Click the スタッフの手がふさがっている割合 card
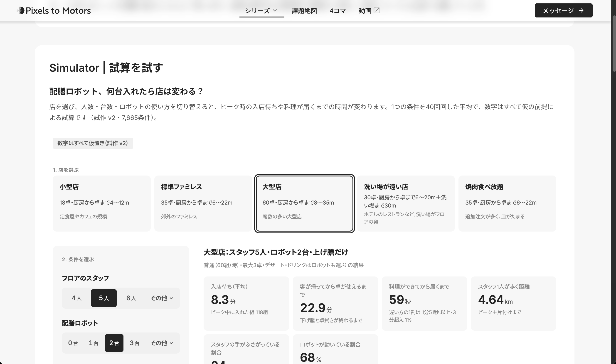Image resolution: width=616 pixels, height=364 pixels. 246,349
